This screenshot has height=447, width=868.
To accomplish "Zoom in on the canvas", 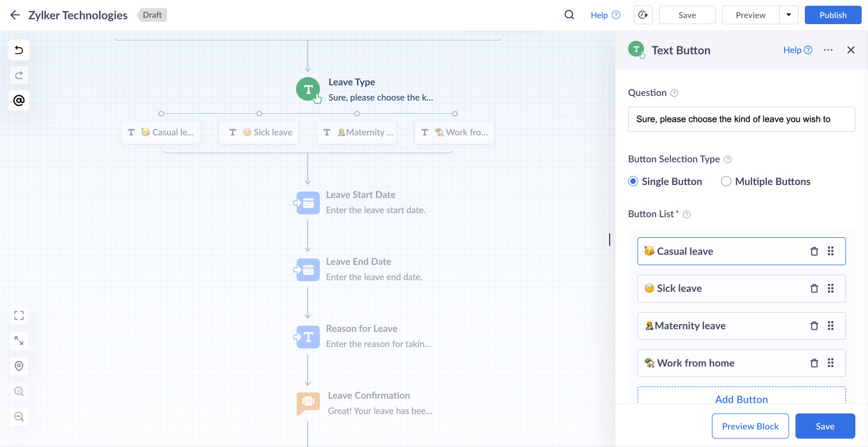I will click(x=19, y=391).
